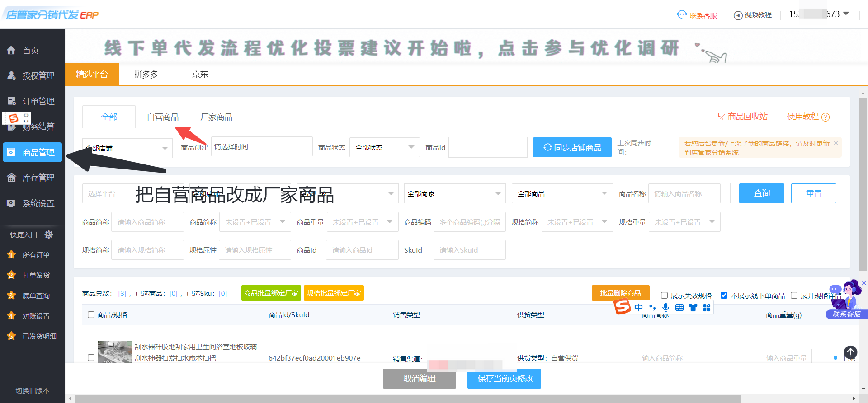Open the product recycle bin icon link

pyautogui.click(x=722, y=117)
